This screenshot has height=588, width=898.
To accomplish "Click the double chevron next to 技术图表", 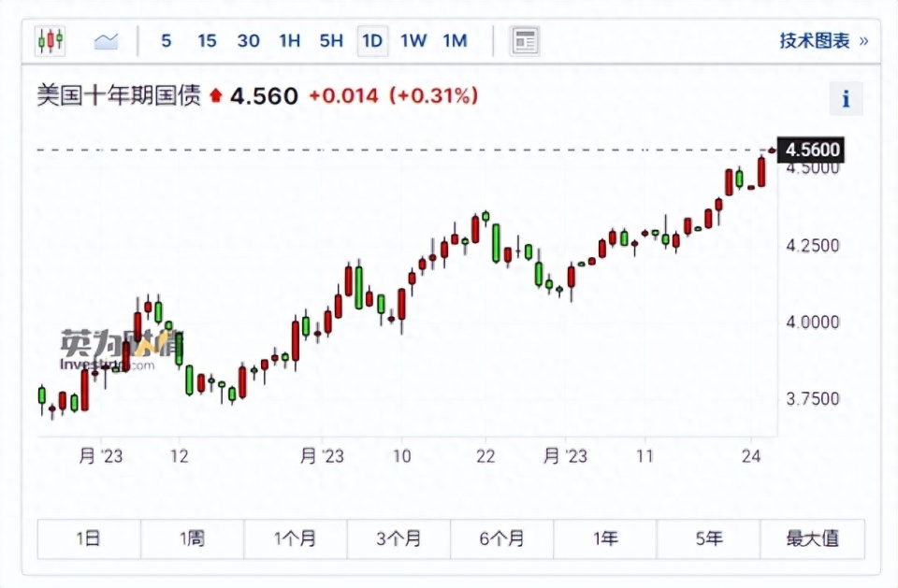I will 863,41.
